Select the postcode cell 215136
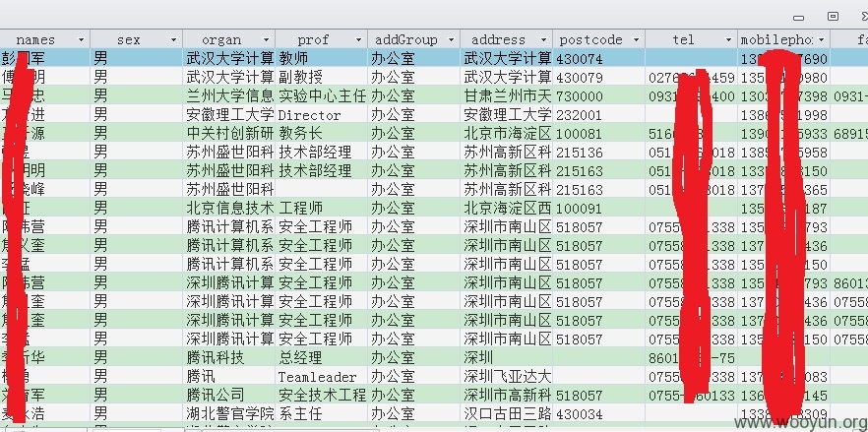Screen dimensions: 868x432 tap(598, 152)
